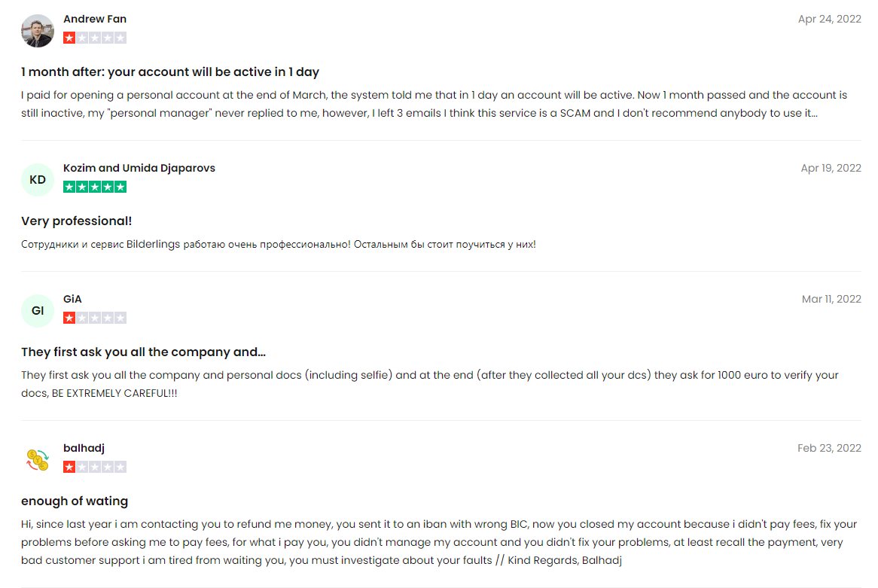Click 'They first ask you all the company' title
This screenshot has width=878, height=588.
(x=143, y=352)
